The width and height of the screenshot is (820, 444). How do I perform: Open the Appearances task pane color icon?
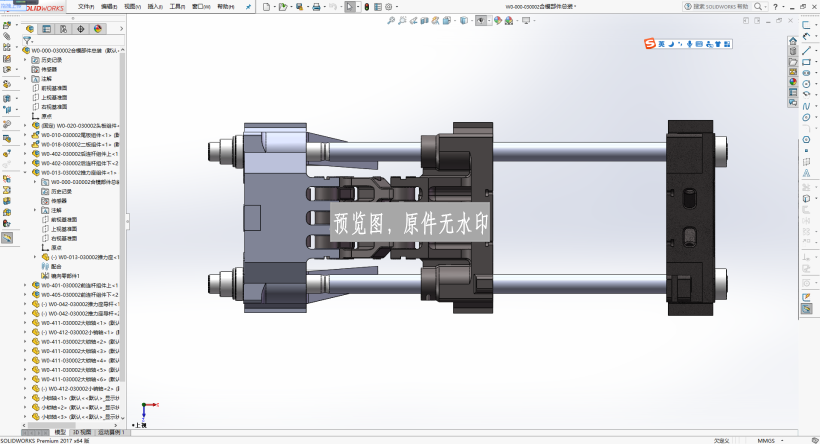793,82
